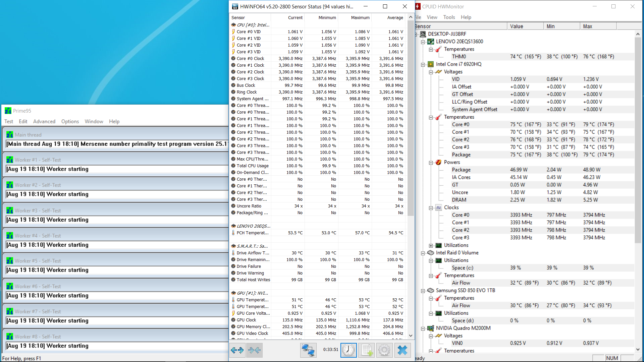Click the motherboard icon beside LENOVO 20EQS13600
The image size is (644, 362).
(431, 42)
